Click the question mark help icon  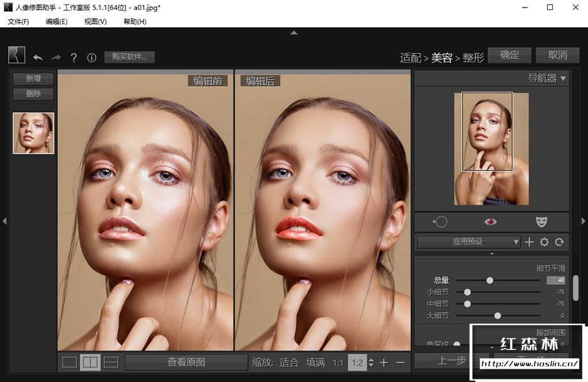tap(74, 58)
